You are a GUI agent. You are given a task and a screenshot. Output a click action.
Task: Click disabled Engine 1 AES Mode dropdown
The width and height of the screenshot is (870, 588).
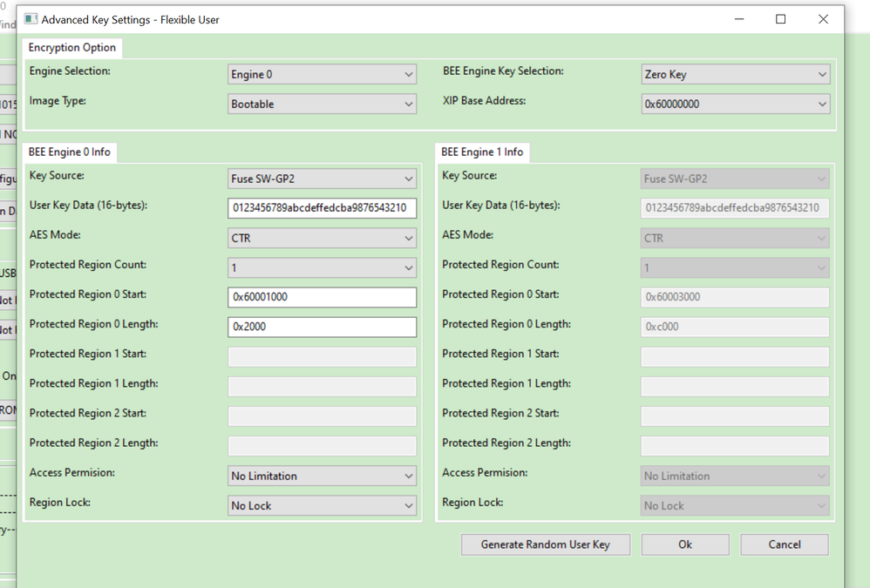[735, 238]
